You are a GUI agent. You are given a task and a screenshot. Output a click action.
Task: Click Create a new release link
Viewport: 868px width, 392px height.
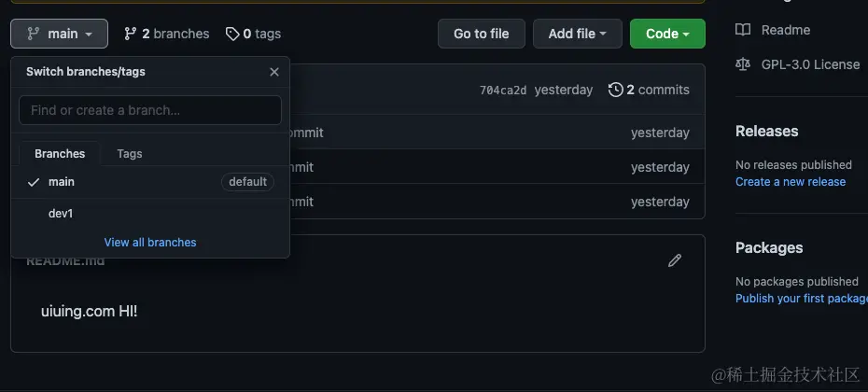point(791,182)
